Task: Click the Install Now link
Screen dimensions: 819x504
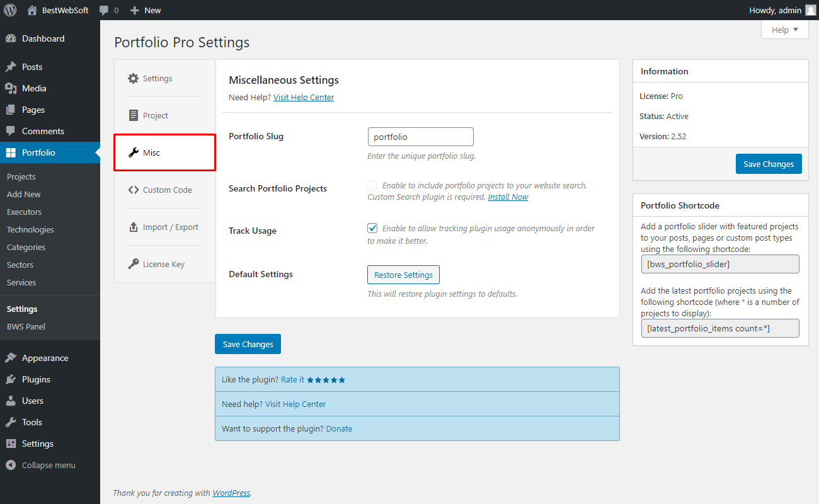Action: pos(508,197)
